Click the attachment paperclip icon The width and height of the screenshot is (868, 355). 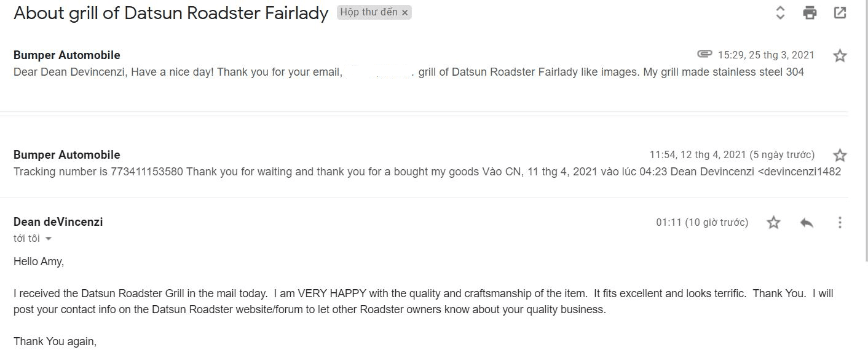pos(704,54)
